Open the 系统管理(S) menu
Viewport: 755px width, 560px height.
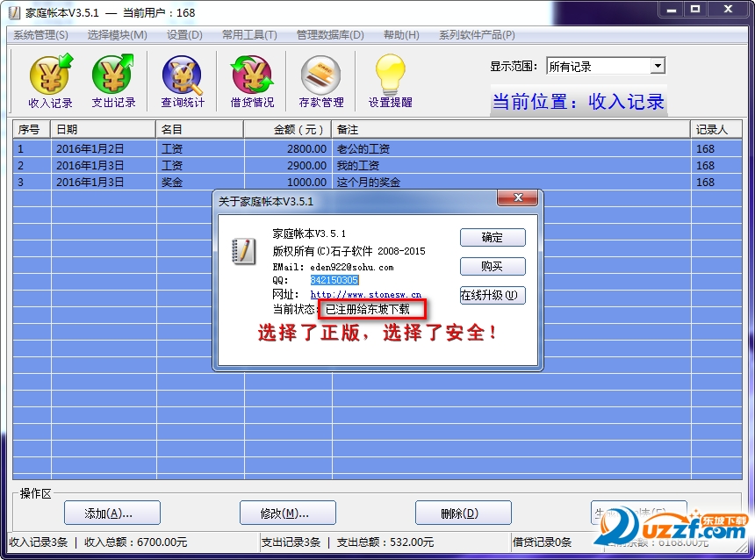click(40, 35)
